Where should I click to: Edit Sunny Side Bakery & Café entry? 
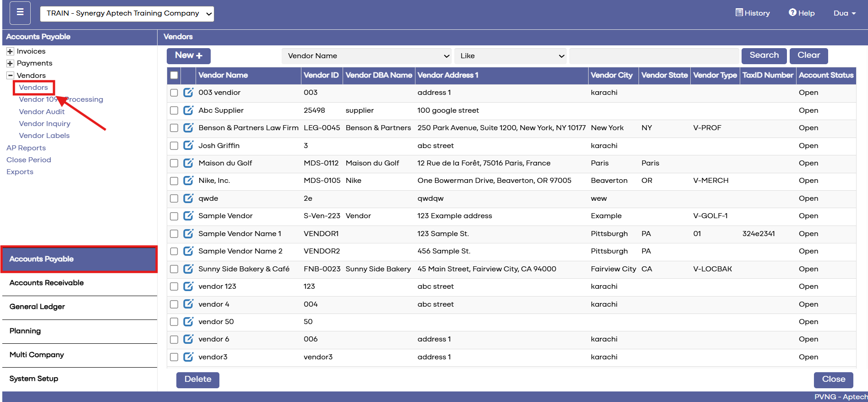coord(188,269)
